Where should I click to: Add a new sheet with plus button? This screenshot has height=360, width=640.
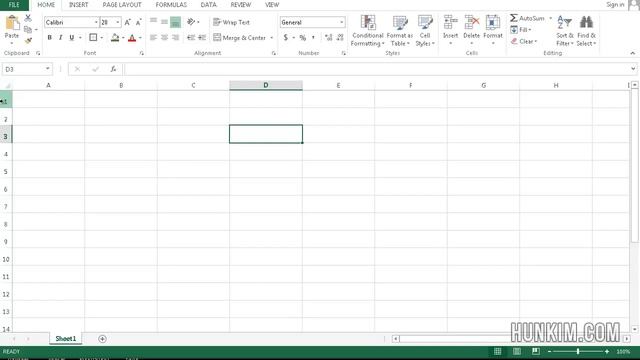(102, 339)
